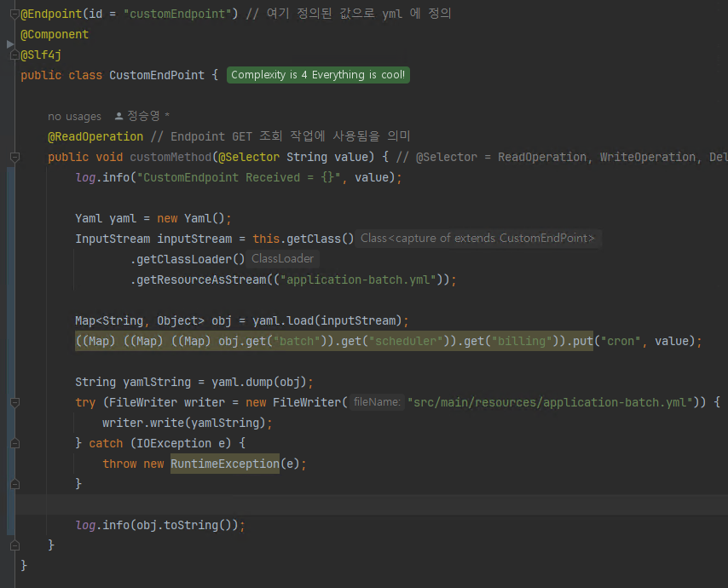728x588 pixels.
Task: Click the fold marker at the catch block's closing brace
Action: click(x=14, y=484)
